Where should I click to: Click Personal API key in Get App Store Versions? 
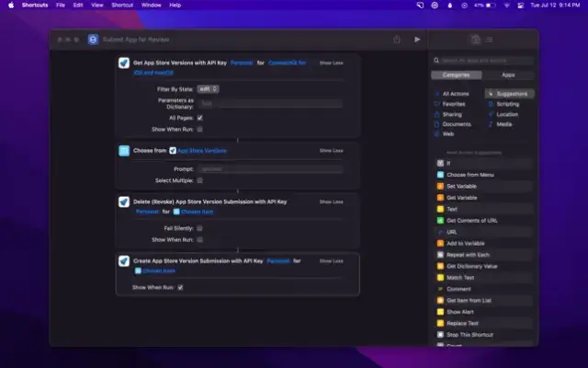[x=242, y=63]
